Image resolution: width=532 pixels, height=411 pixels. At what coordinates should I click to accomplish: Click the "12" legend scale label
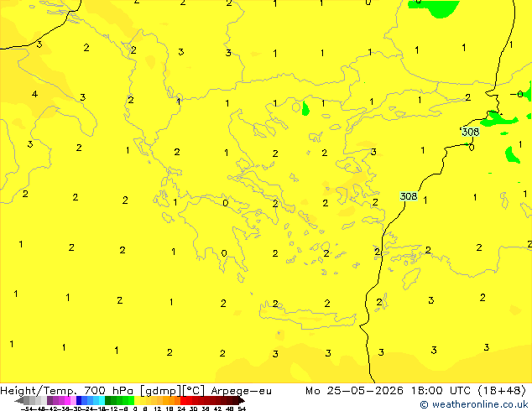(x=158, y=408)
